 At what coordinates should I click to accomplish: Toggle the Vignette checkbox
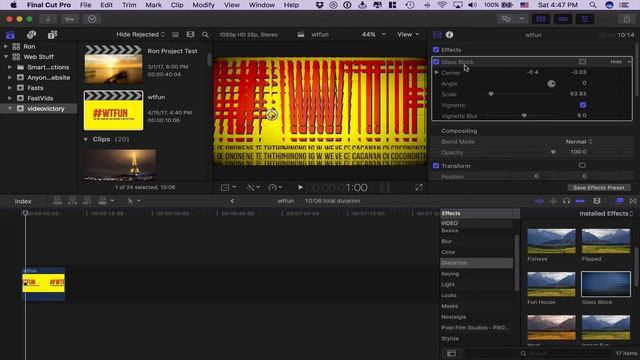(x=583, y=105)
